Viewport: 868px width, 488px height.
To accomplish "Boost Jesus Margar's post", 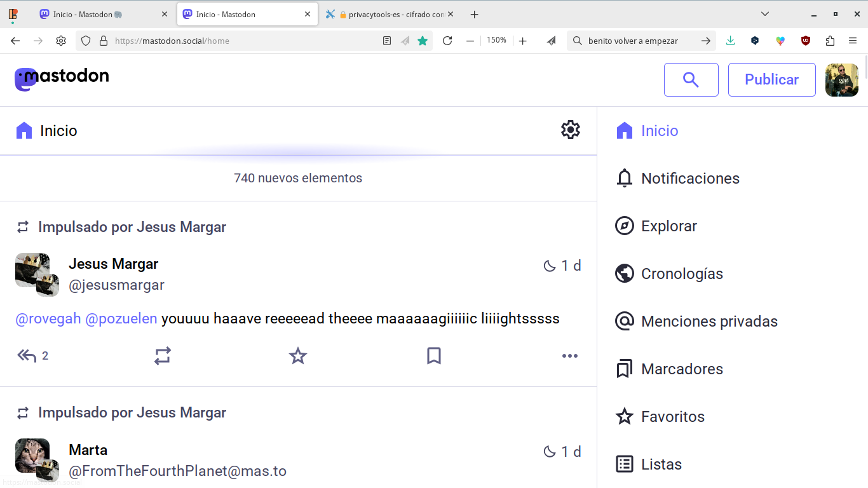I will tap(163, 356).
